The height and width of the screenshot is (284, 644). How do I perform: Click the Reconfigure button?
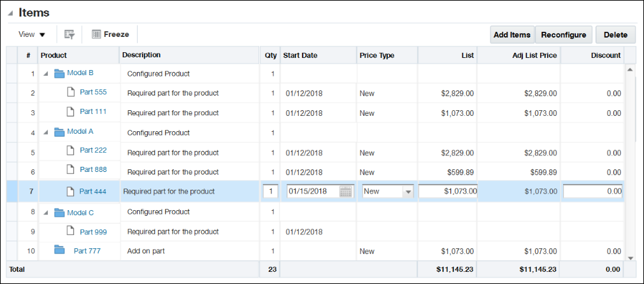pyautogui.click(x=564, y=35)
